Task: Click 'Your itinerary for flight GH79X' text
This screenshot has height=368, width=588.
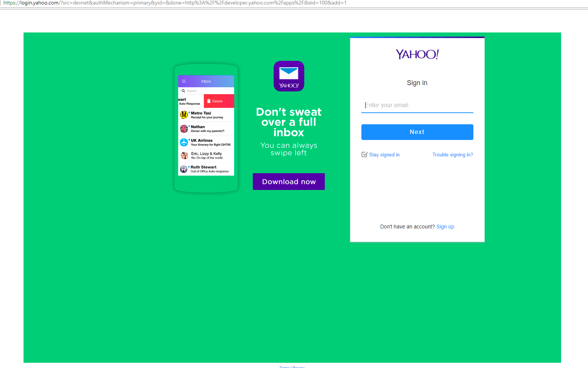Action: coord(211,145)
